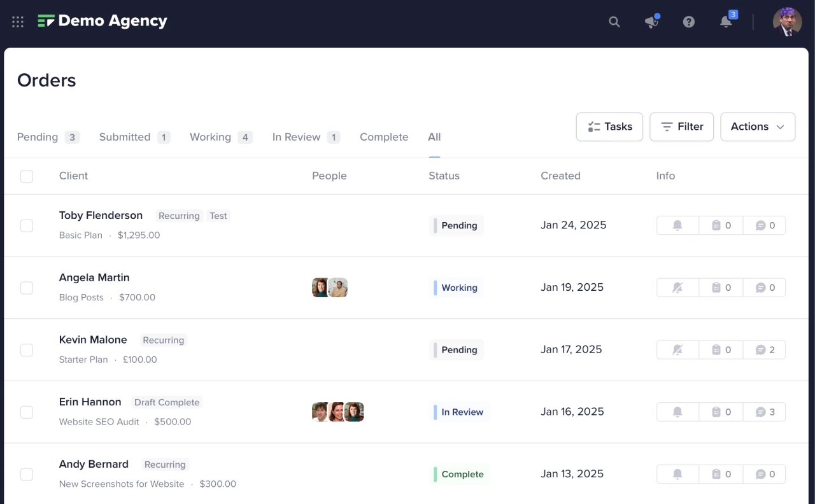
Task: Open the notifications bell in header
Action: pyautogui.click(x=726, y=22)
